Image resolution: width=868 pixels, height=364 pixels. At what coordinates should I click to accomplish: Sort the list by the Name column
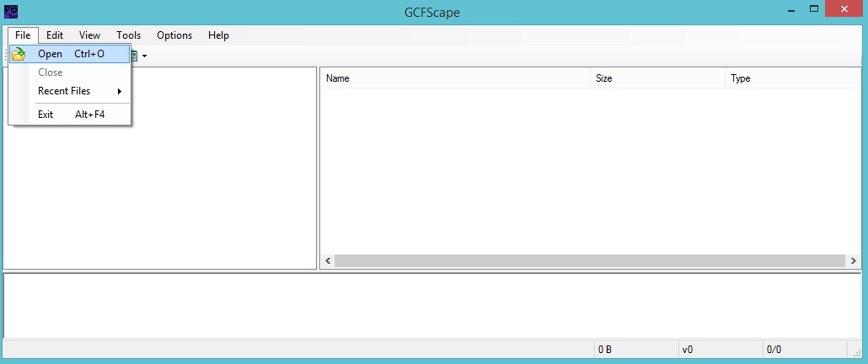[x=456, y=78]
